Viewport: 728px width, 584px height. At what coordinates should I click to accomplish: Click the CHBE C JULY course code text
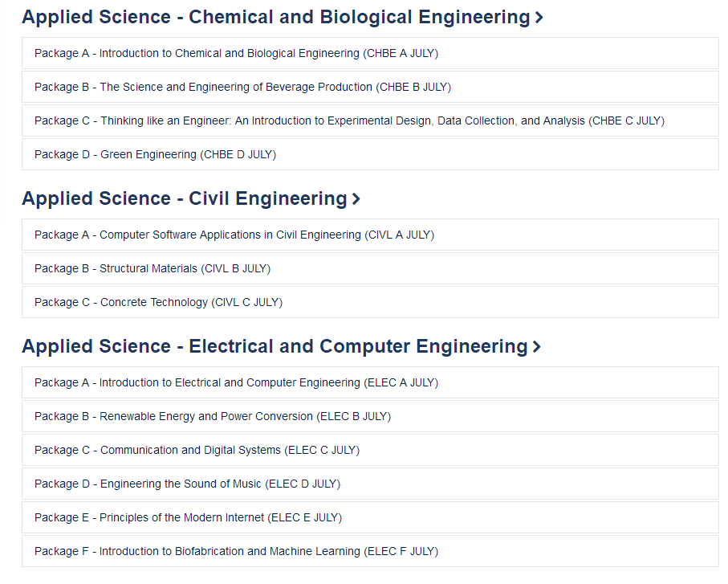626,120
